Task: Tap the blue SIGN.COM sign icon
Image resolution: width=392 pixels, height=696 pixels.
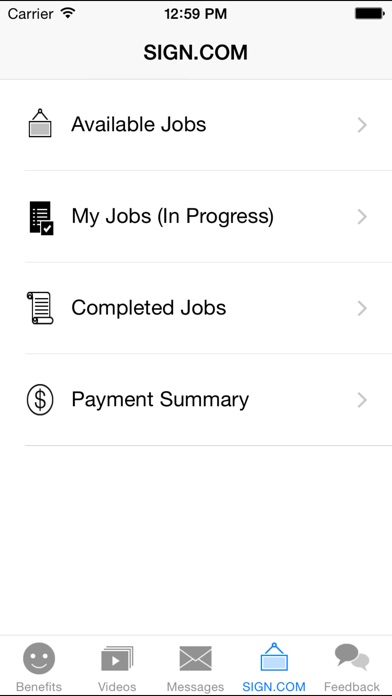Action: click(274, 656)
